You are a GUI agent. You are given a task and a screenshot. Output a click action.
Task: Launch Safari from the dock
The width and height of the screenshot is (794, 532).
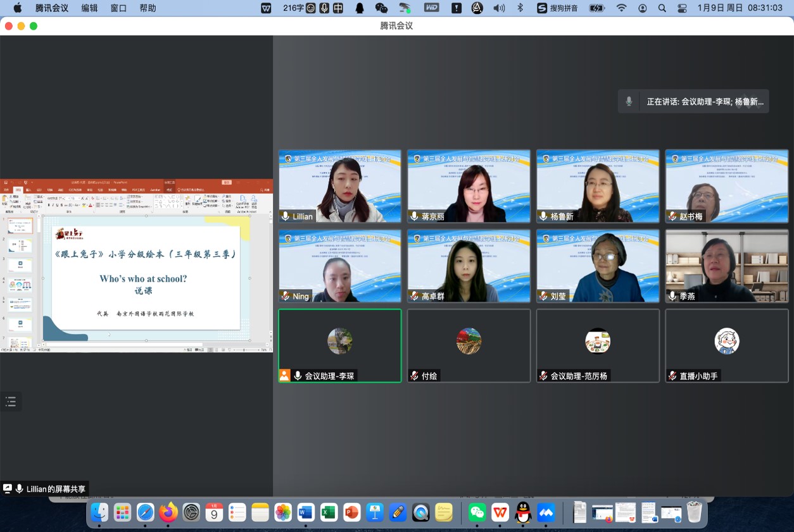146,512
